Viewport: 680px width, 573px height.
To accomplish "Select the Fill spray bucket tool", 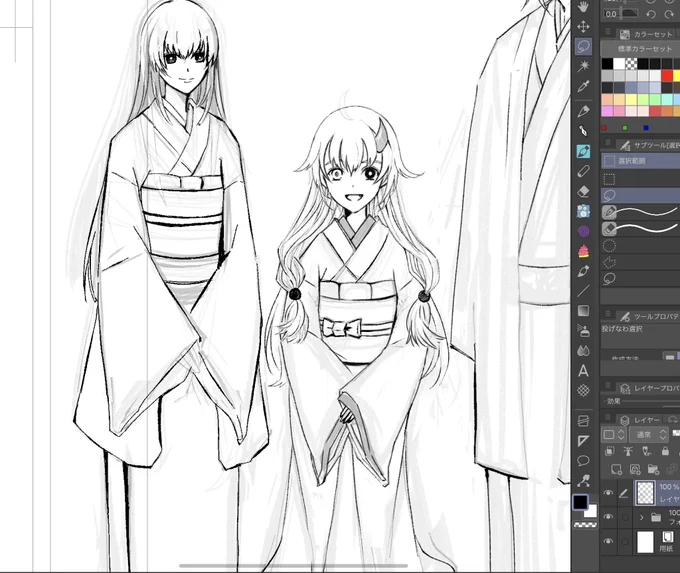I will tap(584, 331).
